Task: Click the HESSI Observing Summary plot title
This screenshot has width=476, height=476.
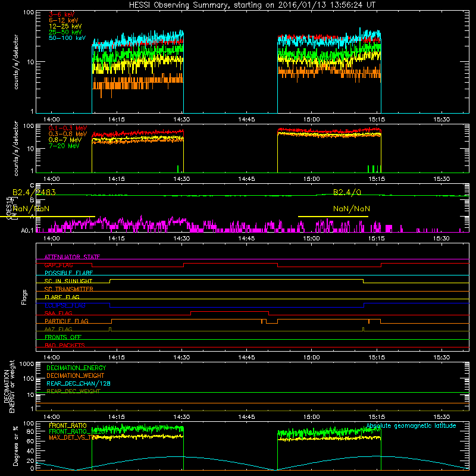Action: click(x=252, y=5)
